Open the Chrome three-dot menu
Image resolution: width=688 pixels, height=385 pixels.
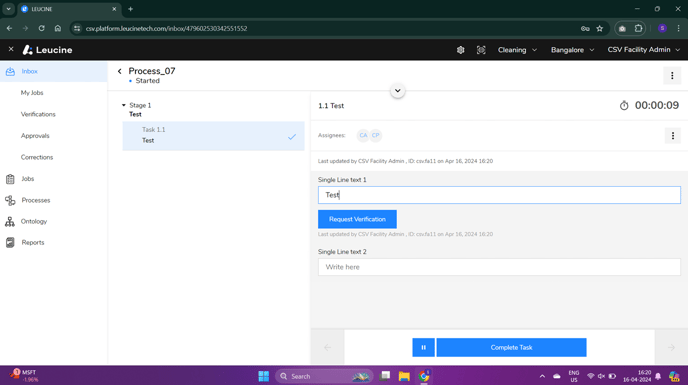click(678, 29)
